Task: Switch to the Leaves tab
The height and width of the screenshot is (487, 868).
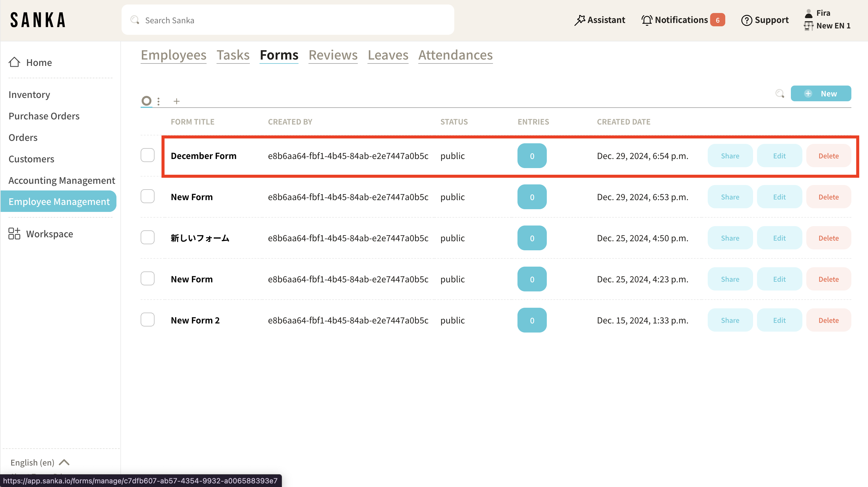Action: pos(388,55)
